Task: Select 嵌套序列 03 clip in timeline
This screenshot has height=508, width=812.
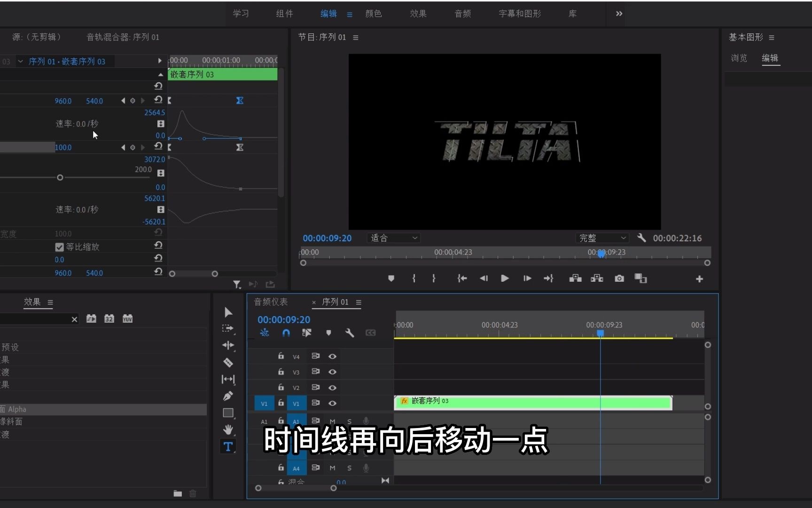Action: [533, 403]
